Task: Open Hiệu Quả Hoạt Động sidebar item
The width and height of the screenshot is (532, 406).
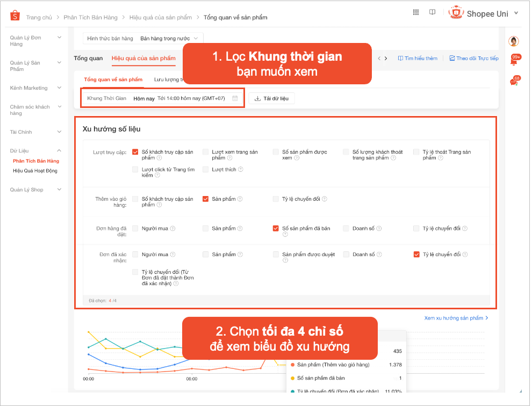Action: coord(35,171)
